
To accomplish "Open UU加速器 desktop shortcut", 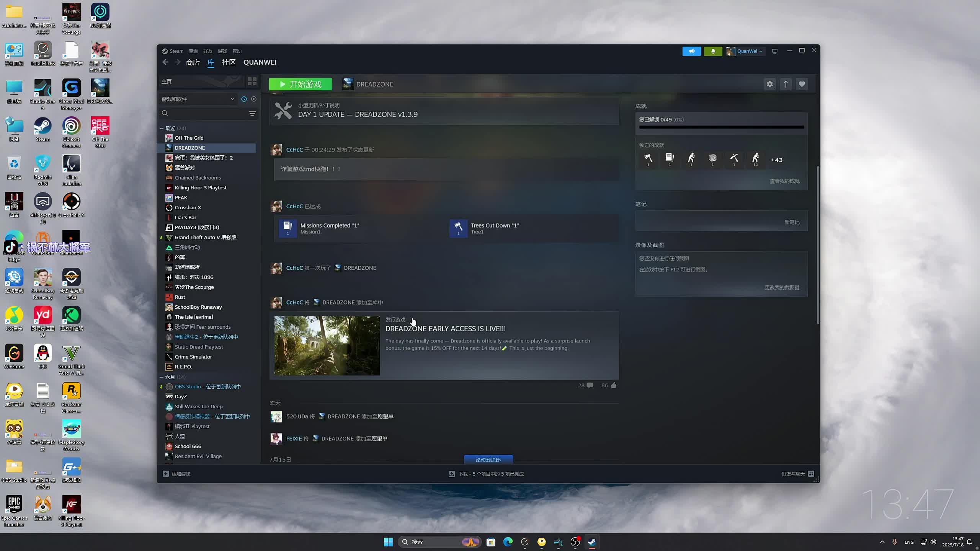I will 100,15.
